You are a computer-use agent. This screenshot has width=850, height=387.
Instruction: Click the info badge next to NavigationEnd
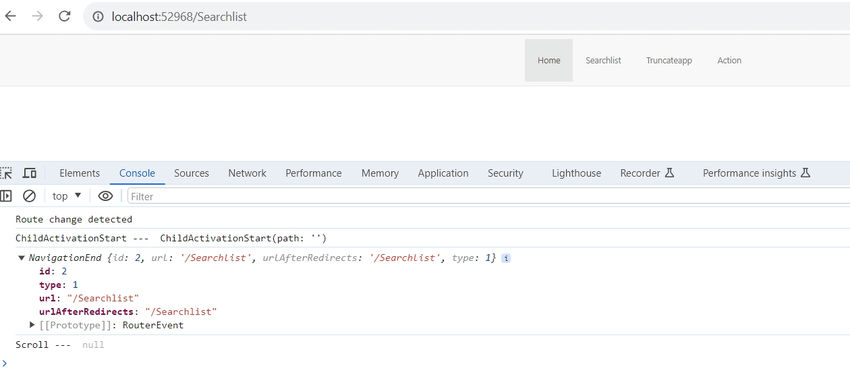tap(505, 259)
